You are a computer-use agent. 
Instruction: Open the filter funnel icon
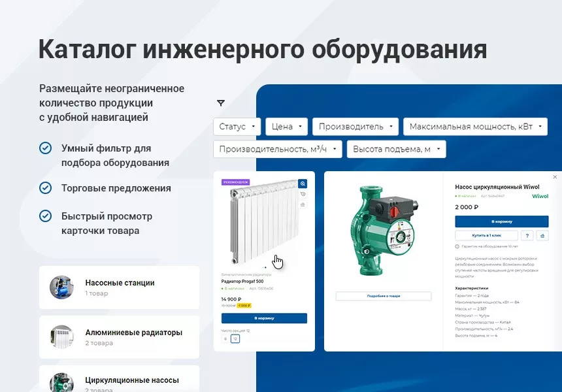click(x=221, y=103)
